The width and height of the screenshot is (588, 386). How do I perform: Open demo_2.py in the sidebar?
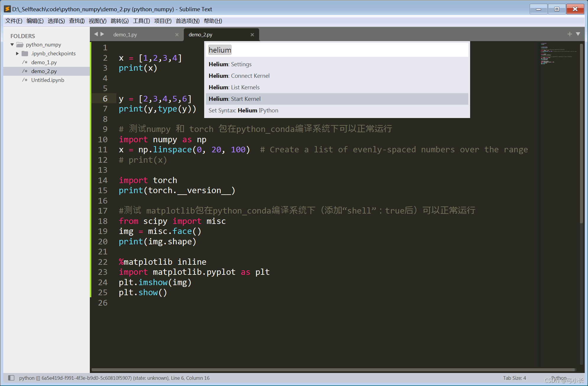pyautogui.click(x=44, y=71)
